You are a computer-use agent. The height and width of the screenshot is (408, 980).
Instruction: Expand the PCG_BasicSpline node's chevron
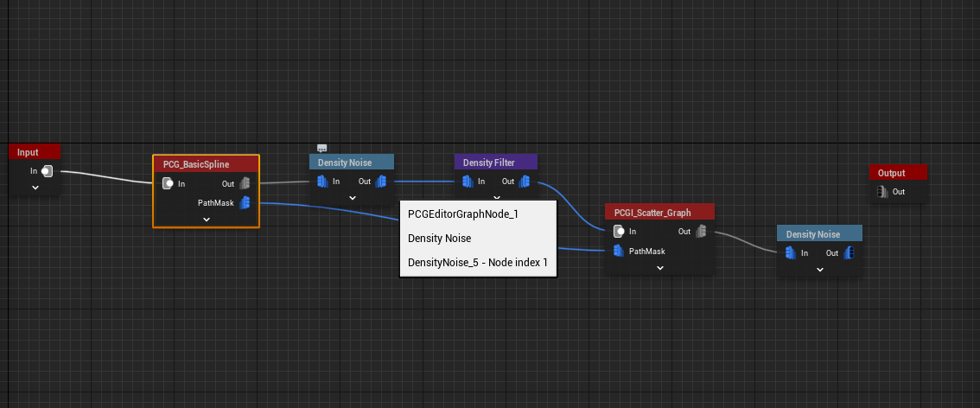click(x=207, y=220)
